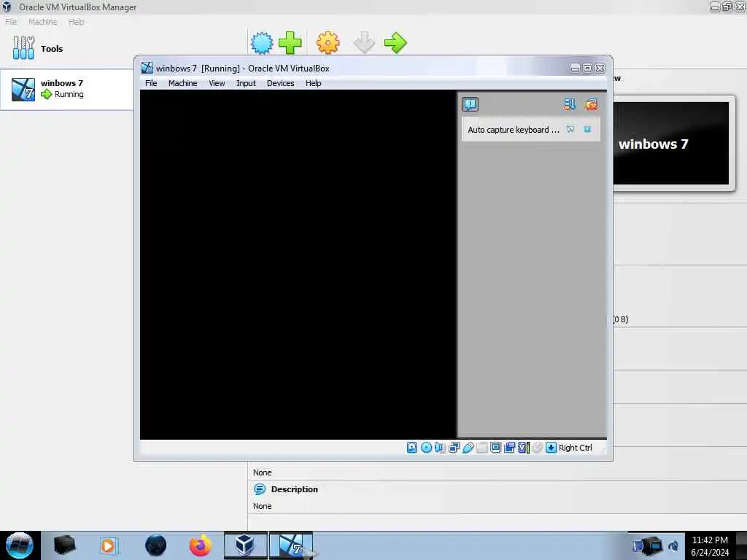
Task: Open View menu in VM window
Action: 217,83
